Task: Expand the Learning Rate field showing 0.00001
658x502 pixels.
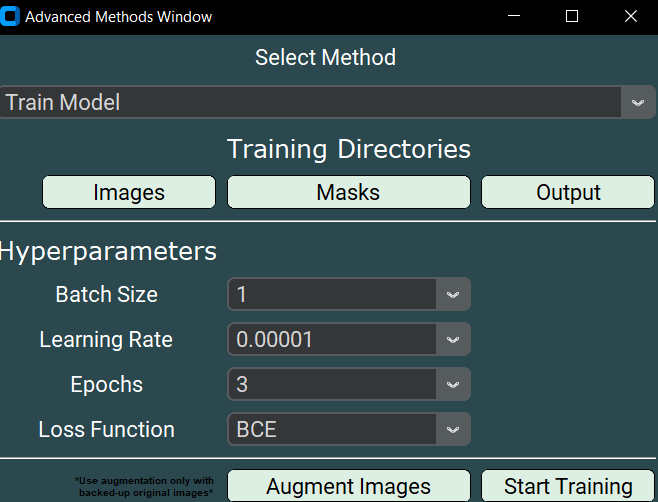Action: tap(332, 340)
